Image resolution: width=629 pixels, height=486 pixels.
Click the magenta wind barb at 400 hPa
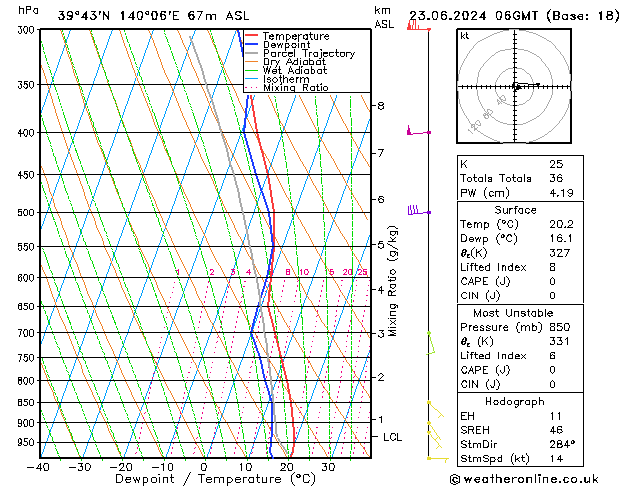(418, 131)
